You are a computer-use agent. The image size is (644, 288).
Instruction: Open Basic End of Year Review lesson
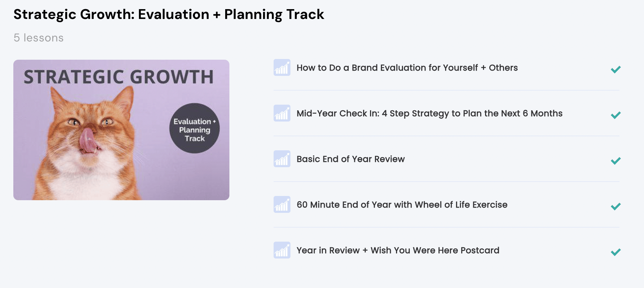(351, 159)
